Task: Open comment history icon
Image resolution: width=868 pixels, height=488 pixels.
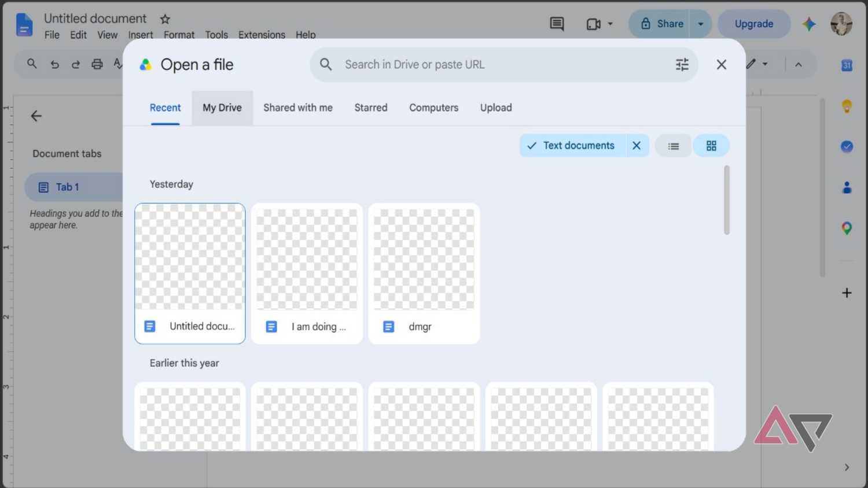Action: click(x=557, y=24)
